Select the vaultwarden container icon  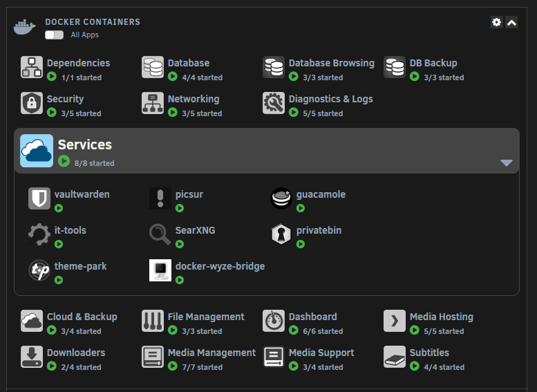[x=39, y=198]
